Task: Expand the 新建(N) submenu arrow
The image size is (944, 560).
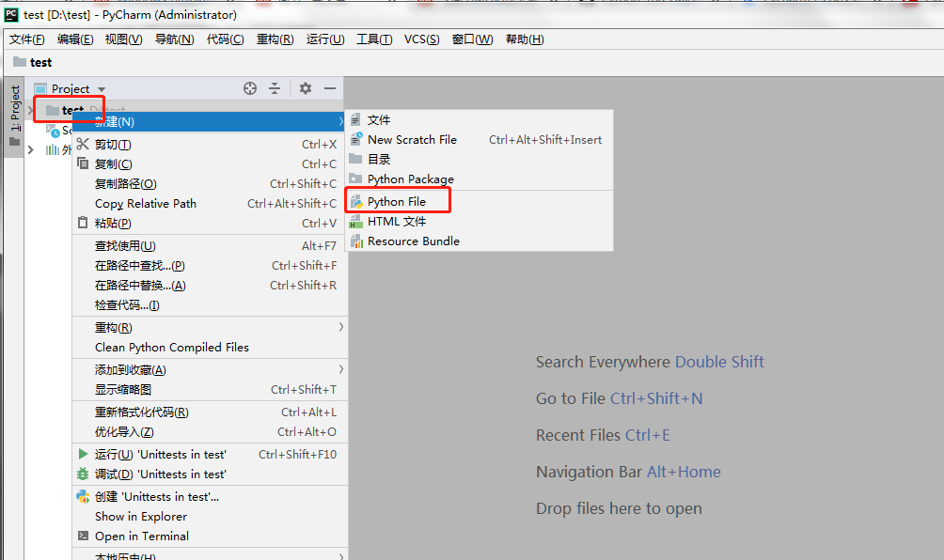Action: (x=340, y=121)
